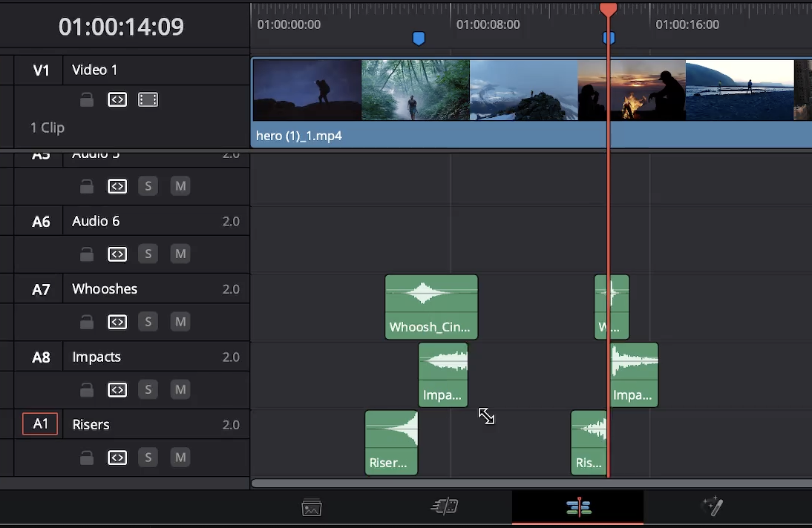Mute the Audio 6 track
This screenshot has height=528, width=812.
pyautogui.click(x=180, y=254)
